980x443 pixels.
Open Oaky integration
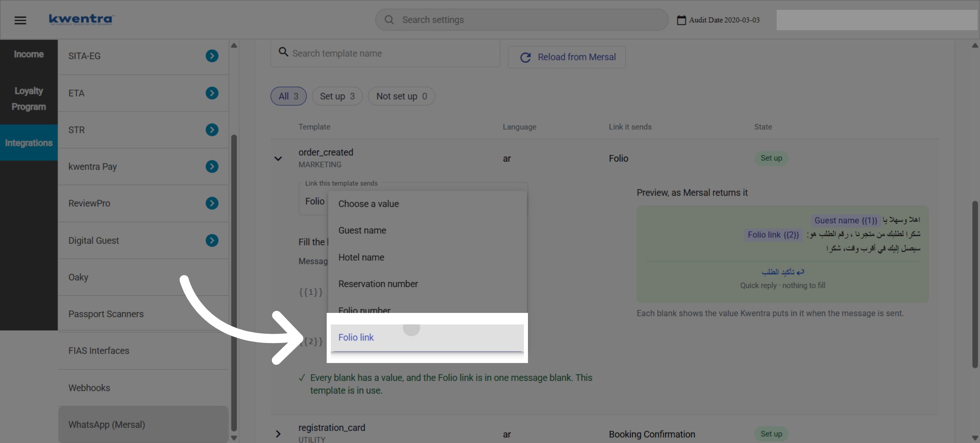[143, 277]
